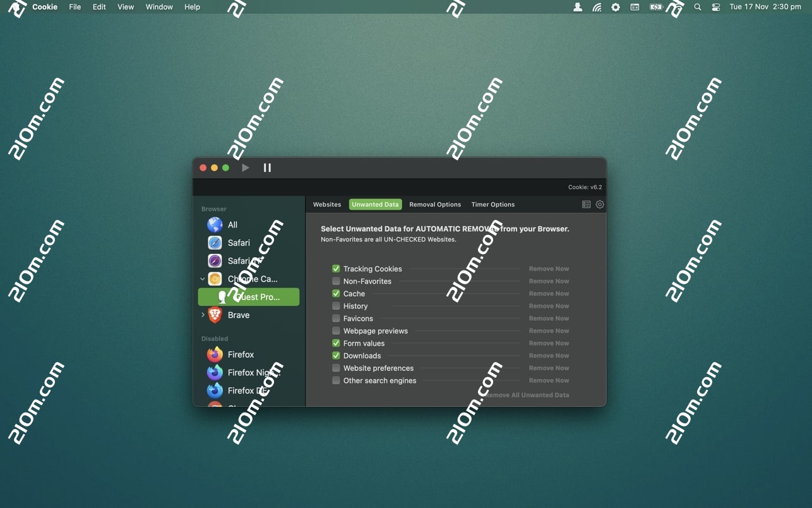Click Remove Now for Cache
Screen dimensions: 812x508
point(549,294)
